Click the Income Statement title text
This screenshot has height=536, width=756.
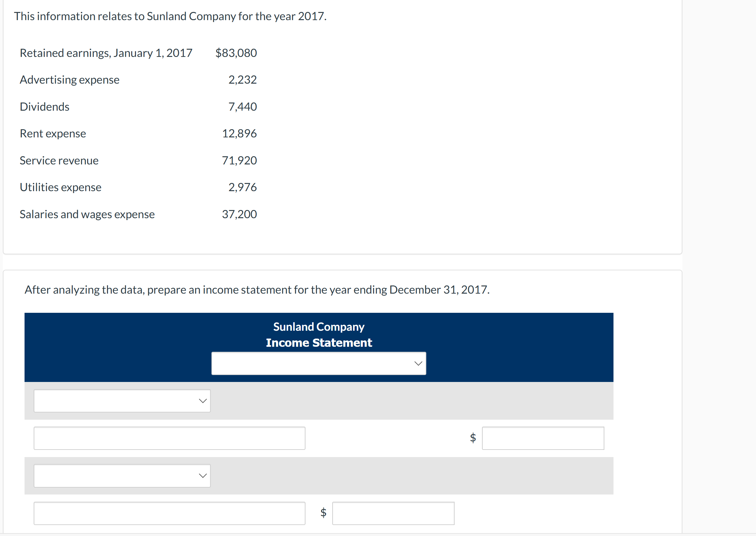(319, 343)
